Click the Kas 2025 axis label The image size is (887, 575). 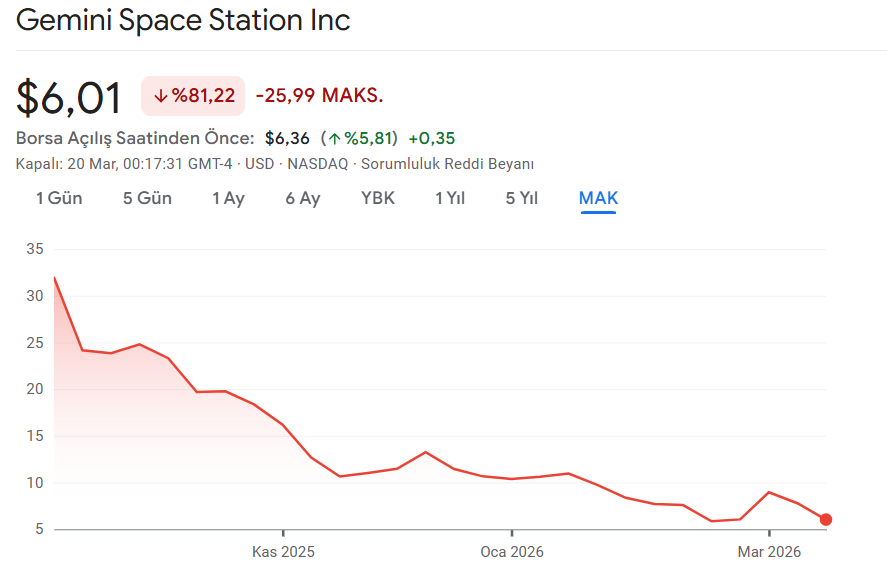click(x=283, y=552)
